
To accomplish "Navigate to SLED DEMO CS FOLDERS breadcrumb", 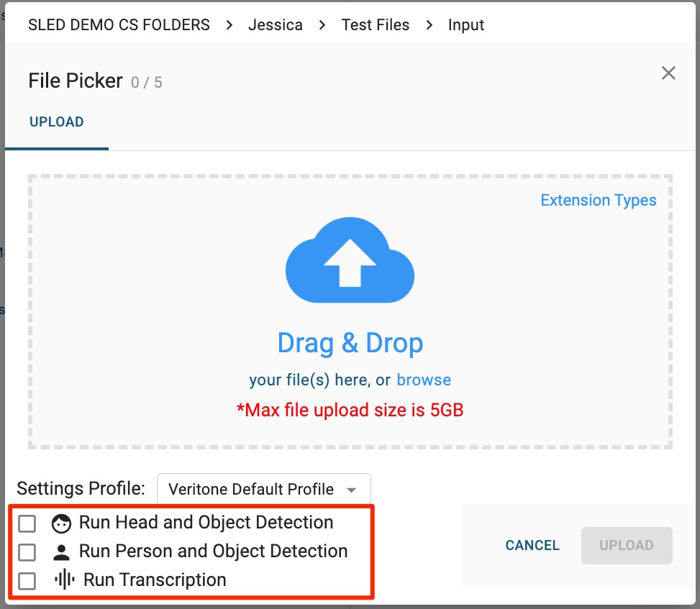I will pyautogui.click(x=119, y=25).
